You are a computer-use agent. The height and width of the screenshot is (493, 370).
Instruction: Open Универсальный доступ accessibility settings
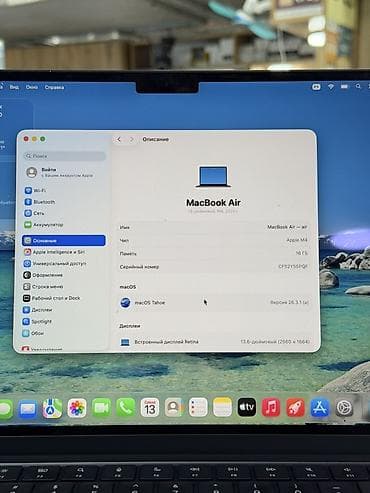click(55, 263)
